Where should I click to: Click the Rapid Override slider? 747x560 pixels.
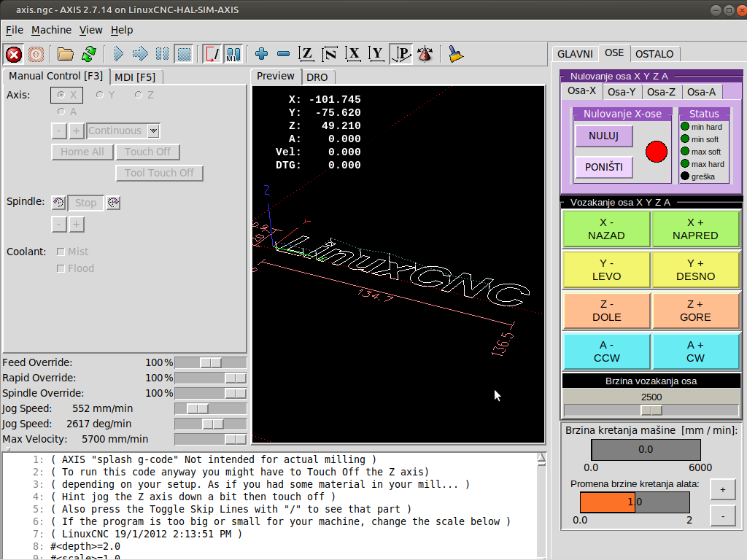pyautogui.click(x=211, y=378)
